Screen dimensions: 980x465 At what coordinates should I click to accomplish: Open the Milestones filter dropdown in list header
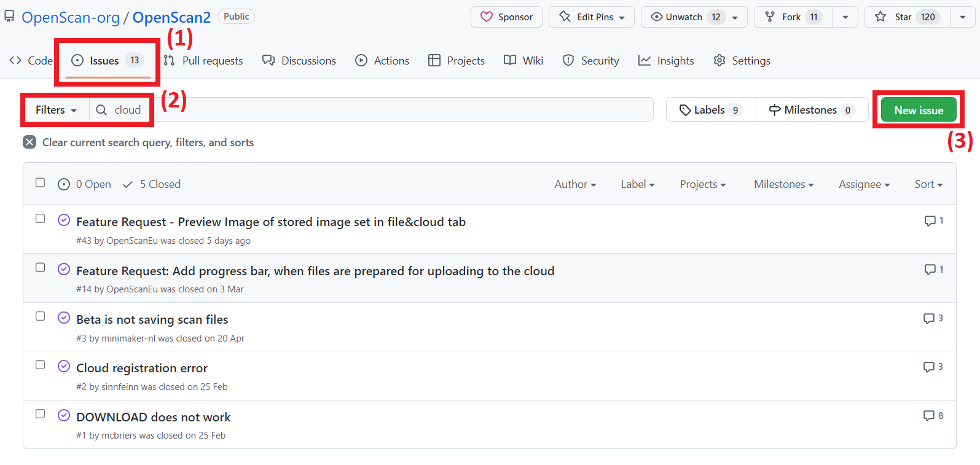(x=784, y=184)
